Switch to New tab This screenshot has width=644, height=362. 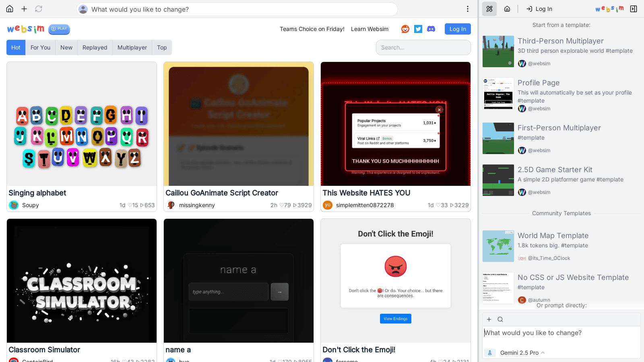point(66,47)
